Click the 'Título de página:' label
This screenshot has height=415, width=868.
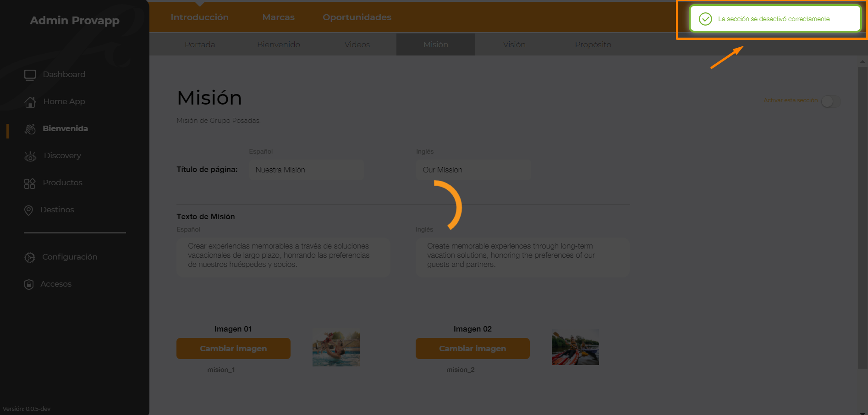pos(207,169)
